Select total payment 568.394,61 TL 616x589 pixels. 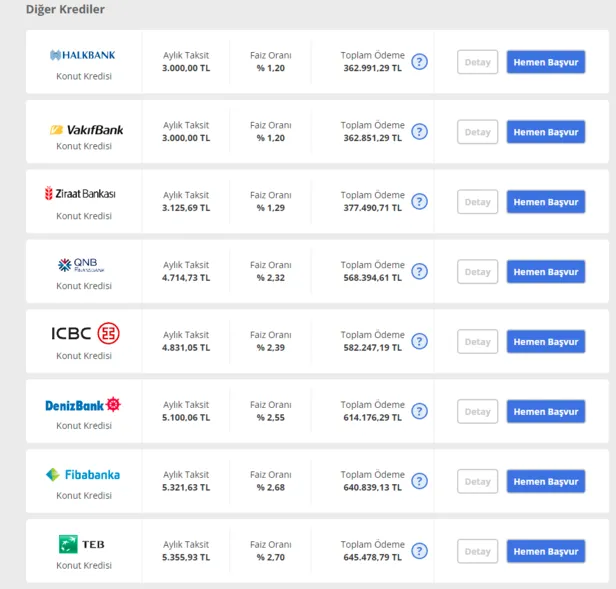tap(372, 278)
